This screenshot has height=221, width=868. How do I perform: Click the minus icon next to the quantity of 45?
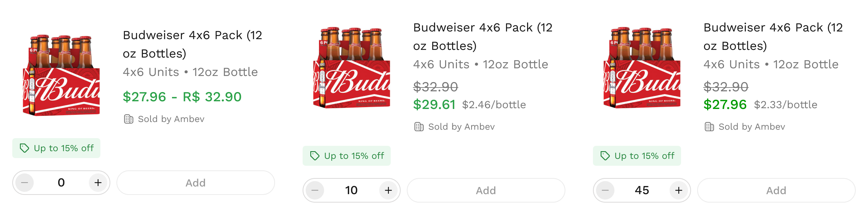pos(605,190)
